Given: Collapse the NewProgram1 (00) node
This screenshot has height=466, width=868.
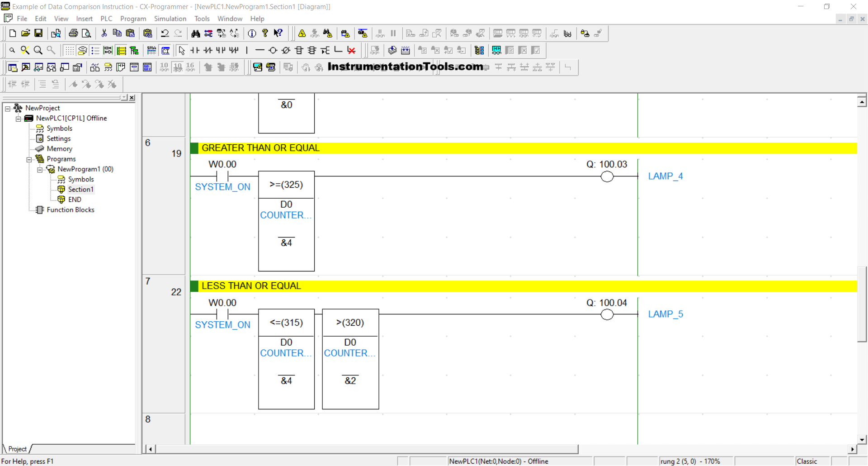Looking at the screenshot, I should click(40, 169).
